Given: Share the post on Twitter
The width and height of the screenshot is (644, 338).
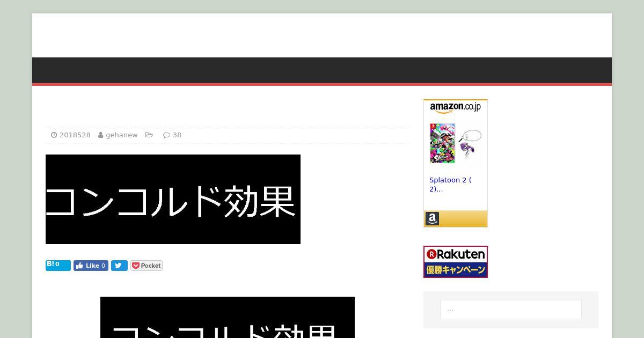Looking at the screenshot, I should tap(119, 266).
